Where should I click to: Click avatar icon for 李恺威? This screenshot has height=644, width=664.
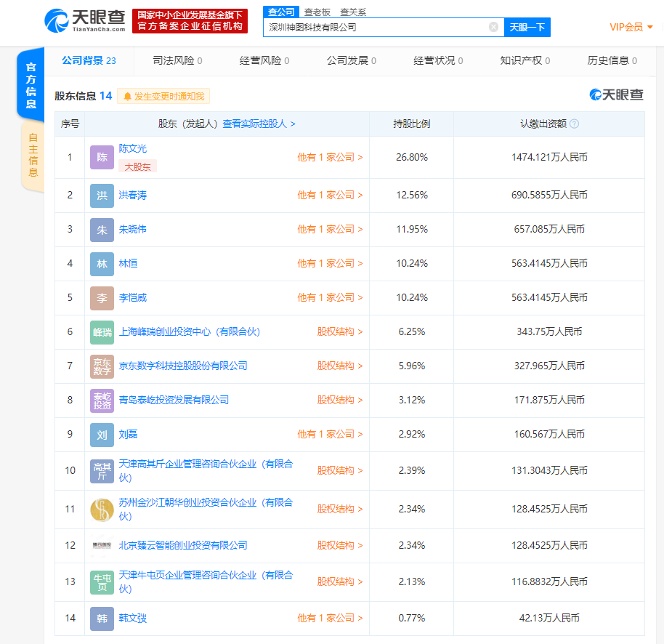[102, 298]
